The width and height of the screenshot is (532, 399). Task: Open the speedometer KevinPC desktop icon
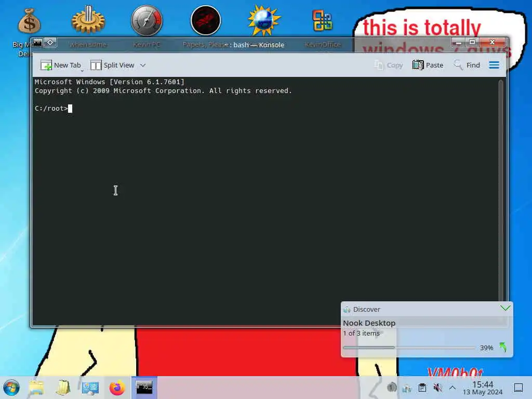pyautogui.click(x=147, y=20)
